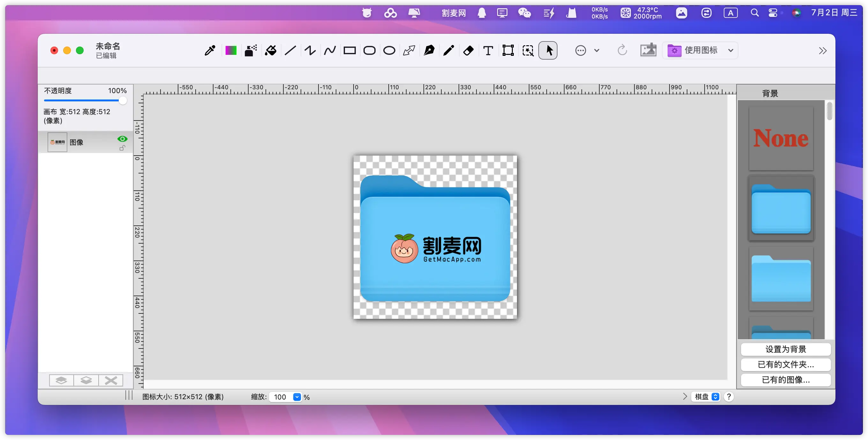Open the zoom percentage dropdown
868x440 pixels.
click(x=296, y=397)
